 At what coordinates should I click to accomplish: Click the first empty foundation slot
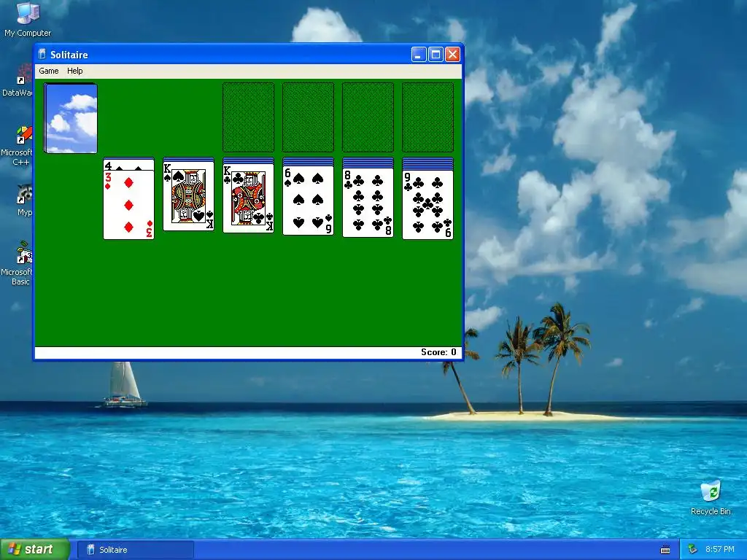(x=249, y=117)
